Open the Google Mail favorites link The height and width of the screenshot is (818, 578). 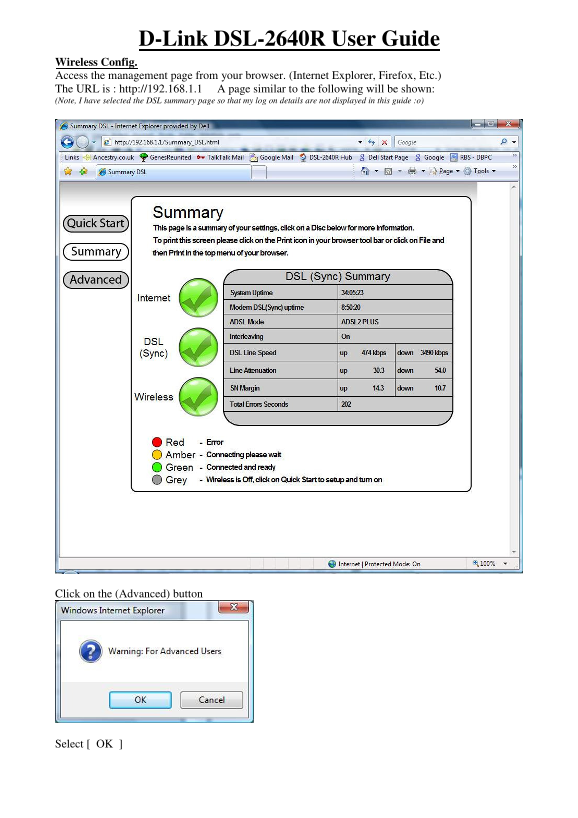point(272,157)
